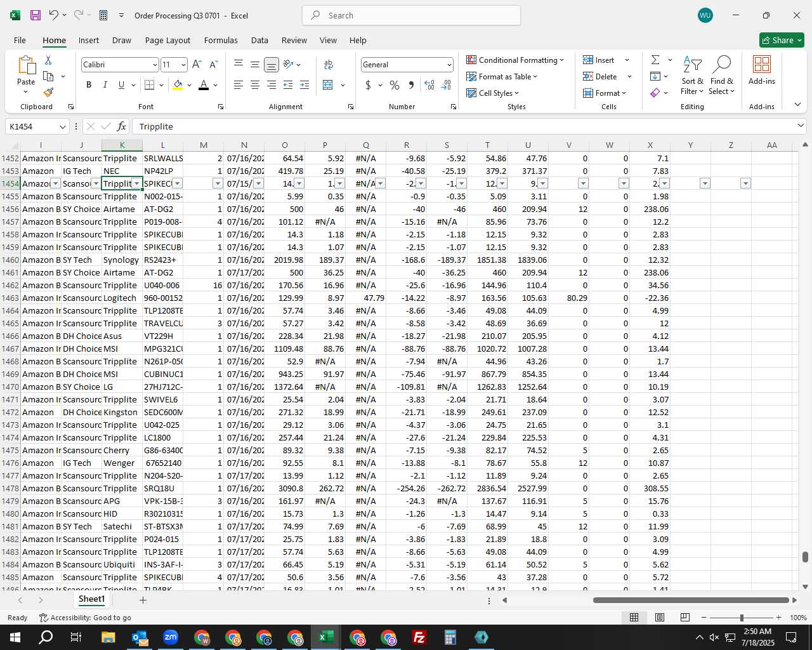Screen dimensions: 812x650
Task: Undo the last action
Action: [x=53, y=15]
